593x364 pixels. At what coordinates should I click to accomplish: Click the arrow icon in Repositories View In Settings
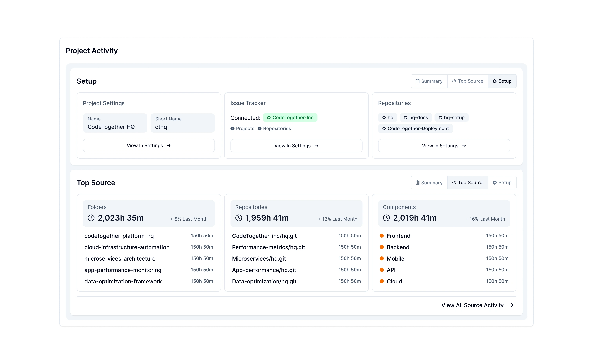pos(464,146)
